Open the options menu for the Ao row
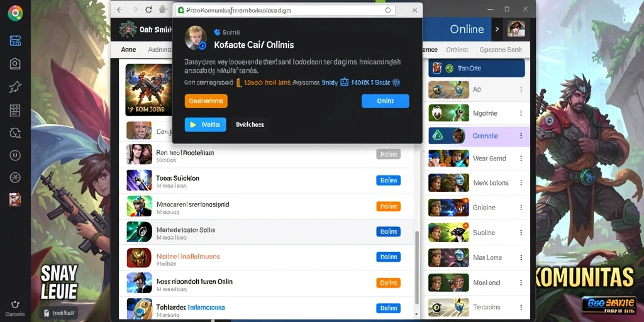644x322 pixels. point(521,89)
